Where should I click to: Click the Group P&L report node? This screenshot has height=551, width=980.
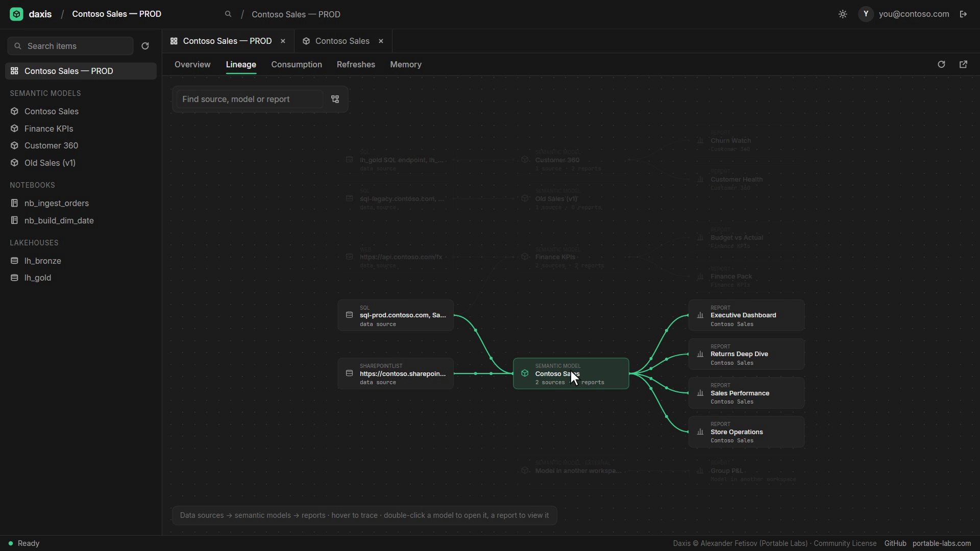coord(747,470)
